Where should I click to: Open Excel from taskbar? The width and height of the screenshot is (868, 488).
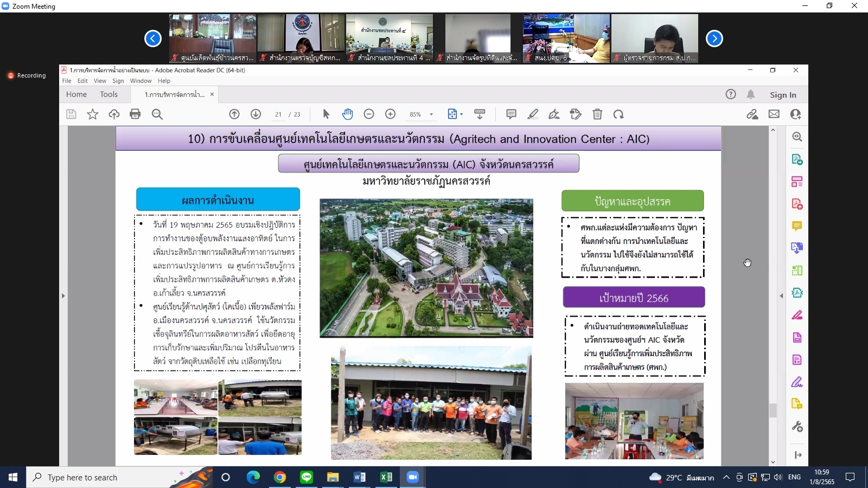tap(386, 477)
